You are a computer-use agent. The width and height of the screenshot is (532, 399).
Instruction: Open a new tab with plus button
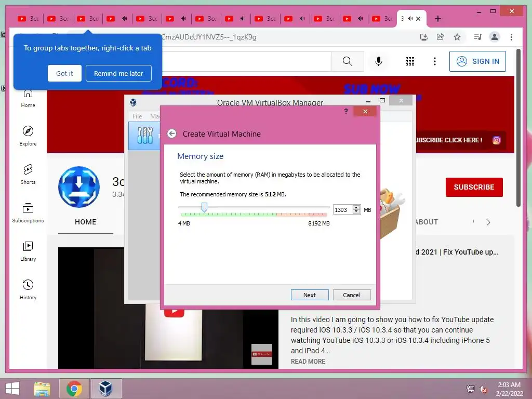click(x=437, y=19)
